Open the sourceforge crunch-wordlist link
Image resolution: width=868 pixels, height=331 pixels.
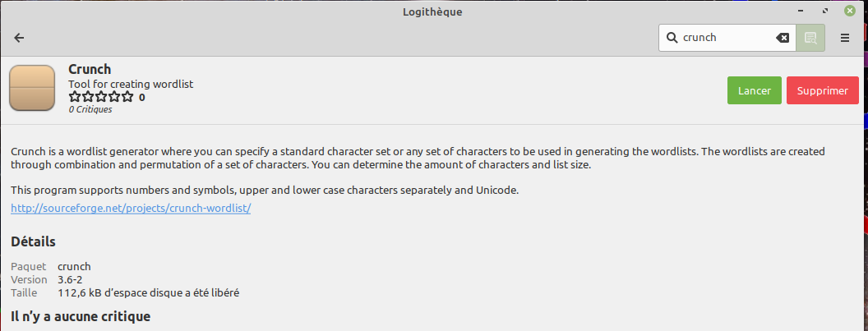click(131, 208)
